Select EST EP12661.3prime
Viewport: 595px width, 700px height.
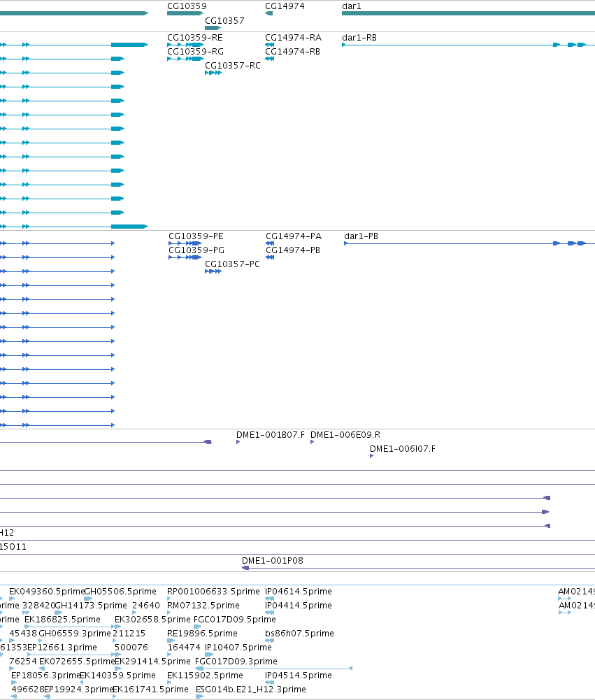click(62, 648)
